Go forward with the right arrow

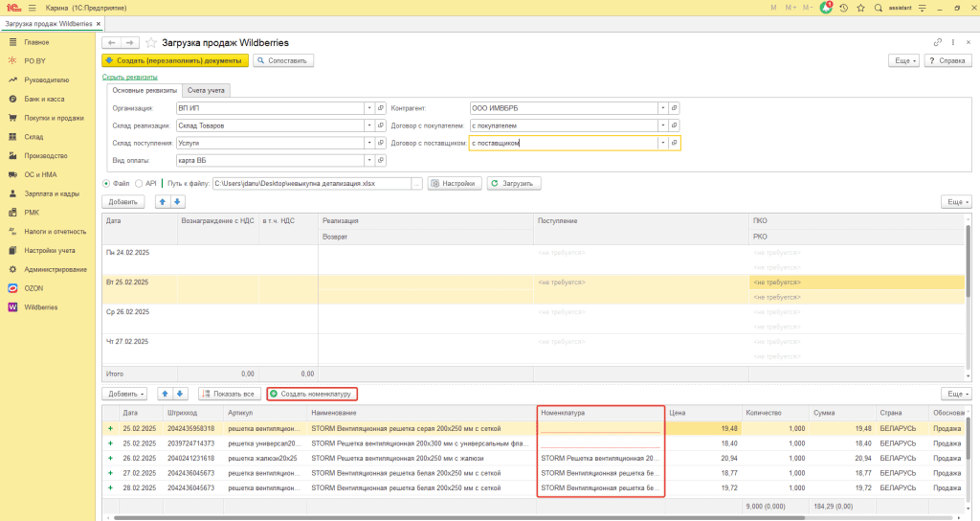point(129,42)
